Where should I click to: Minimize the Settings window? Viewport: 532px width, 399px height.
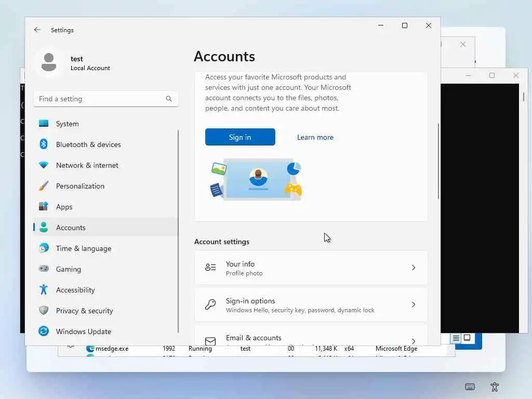pos(381,25)
